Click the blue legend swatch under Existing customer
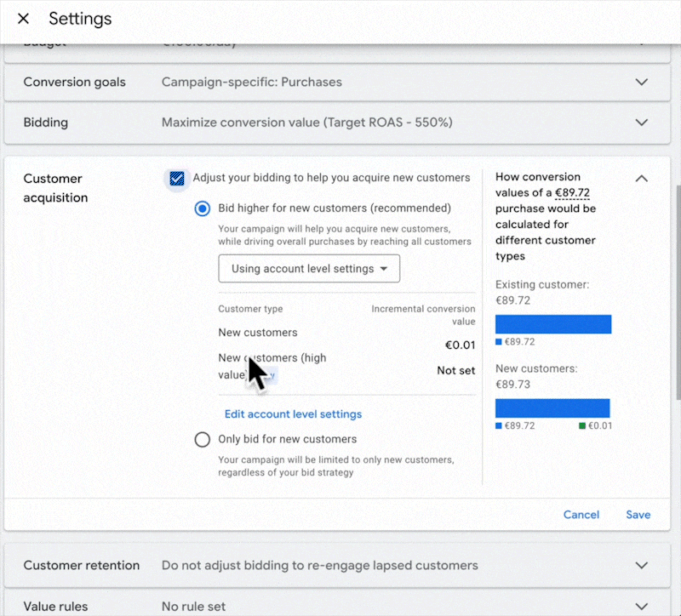 499,342
